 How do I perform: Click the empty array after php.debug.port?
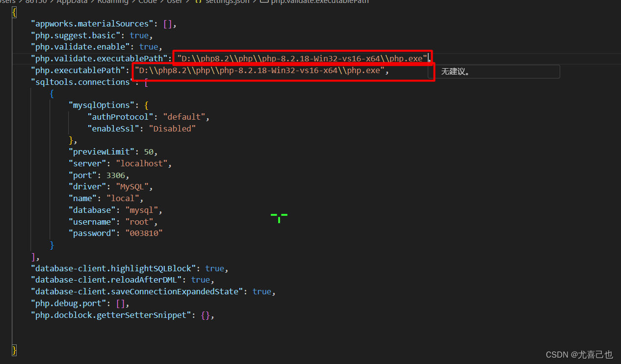pyautogui.click(x=120, y=303)
